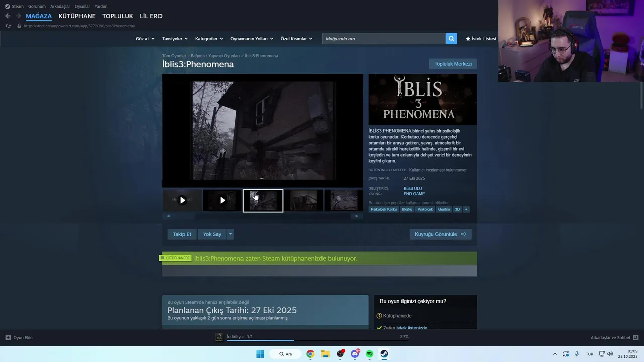Switch to the KÜTÜPHANE tab

tap(77, 16)
